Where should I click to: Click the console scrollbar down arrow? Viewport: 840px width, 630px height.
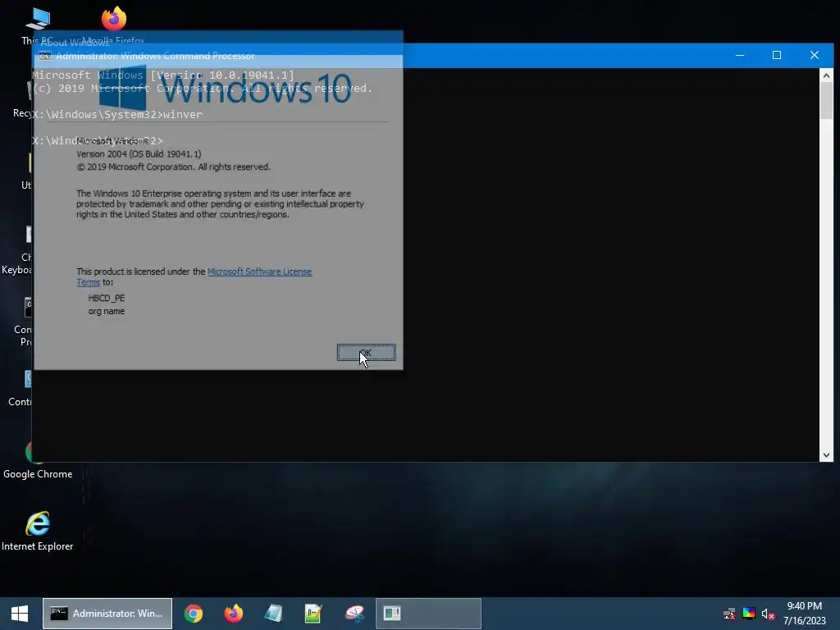(826, 455)
